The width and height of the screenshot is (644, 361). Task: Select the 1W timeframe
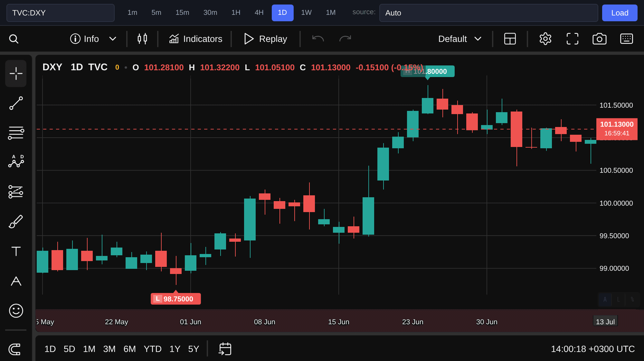tap(306, 13)
